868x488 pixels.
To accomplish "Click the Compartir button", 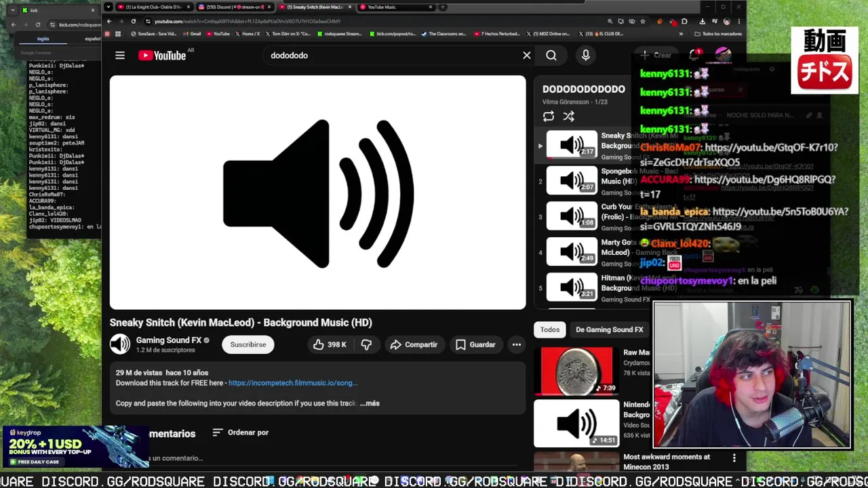I will (x=414, y=344).
